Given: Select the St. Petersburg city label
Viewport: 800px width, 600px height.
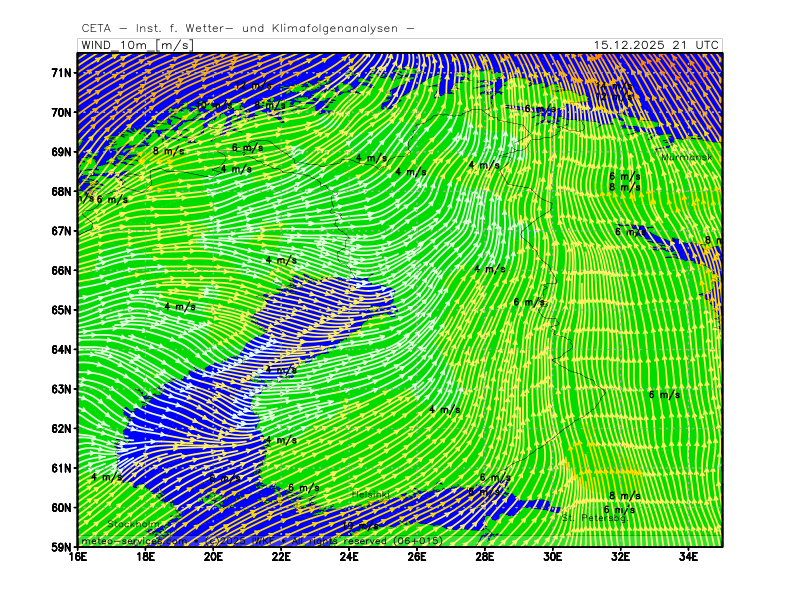Looking at the screenshot, I should (594, 518).
